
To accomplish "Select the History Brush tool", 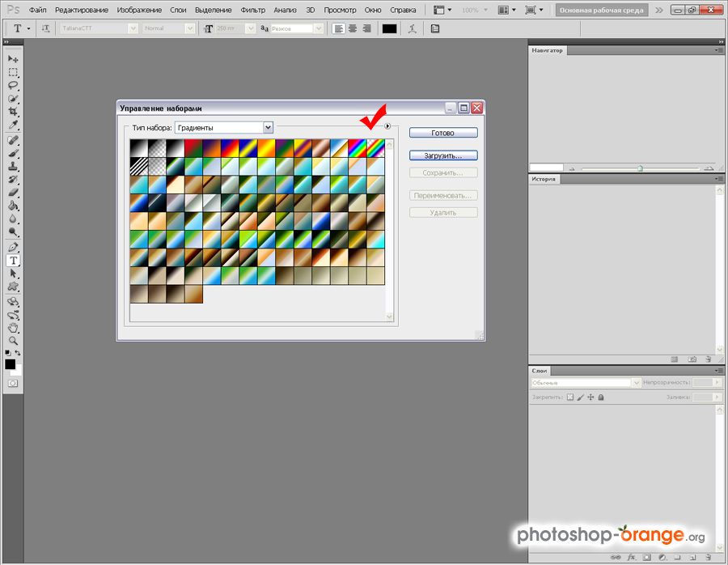I will click(13, 180).
